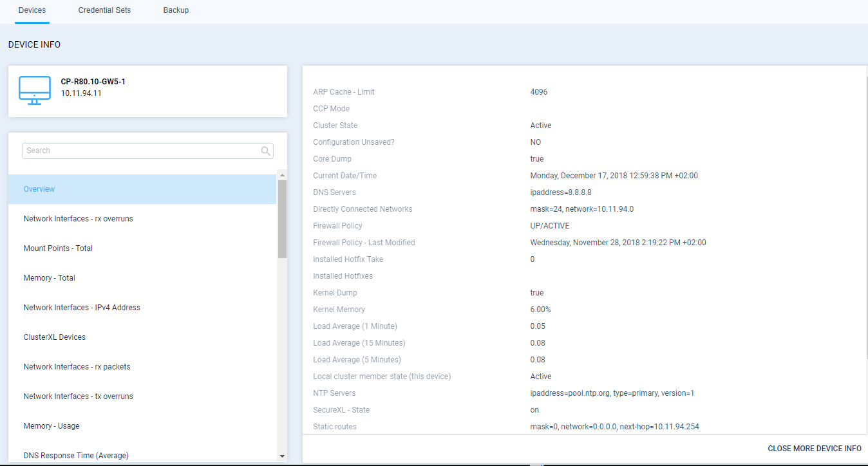Select ClusterXL Devices item
868x466 pixels.
pos(54,337)
